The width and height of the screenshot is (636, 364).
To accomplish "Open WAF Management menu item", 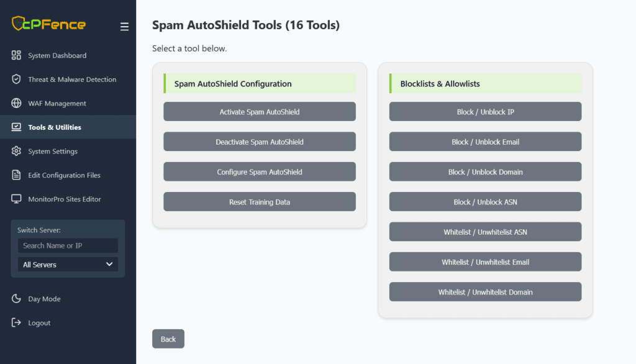I will point(57,104).
